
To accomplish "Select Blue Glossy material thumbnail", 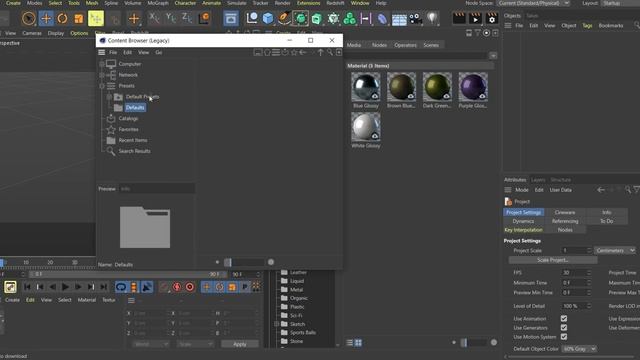I will (366, 87).
